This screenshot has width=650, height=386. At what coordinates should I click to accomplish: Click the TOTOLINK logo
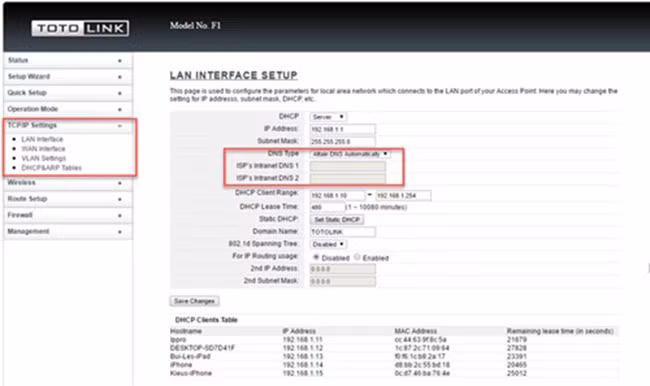tap(80, 28)
